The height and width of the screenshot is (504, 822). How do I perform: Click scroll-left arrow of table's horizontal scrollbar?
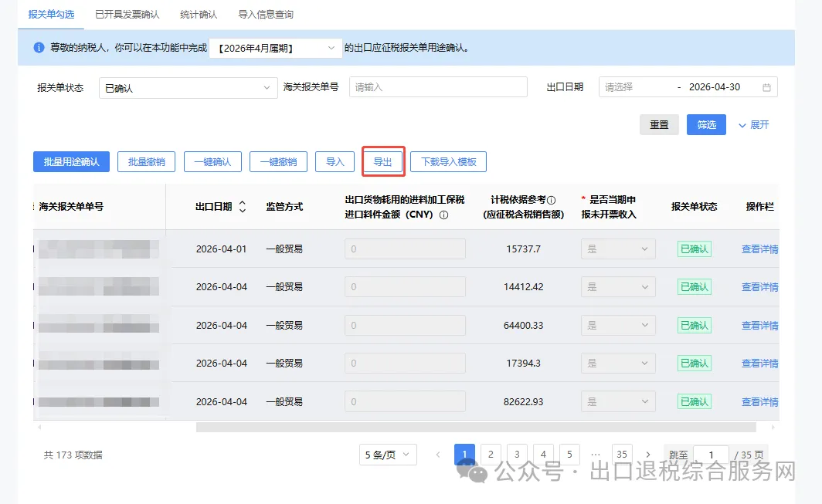tap(39, 428)
